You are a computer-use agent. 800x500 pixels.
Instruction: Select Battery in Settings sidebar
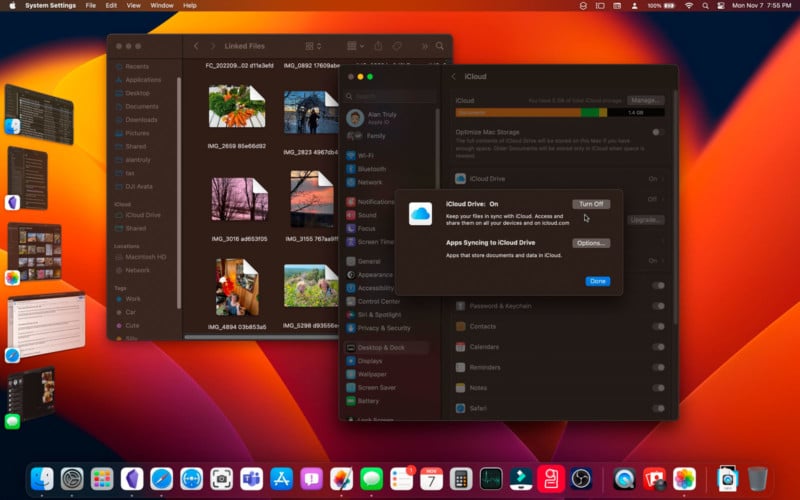click(x=386, y=401)
